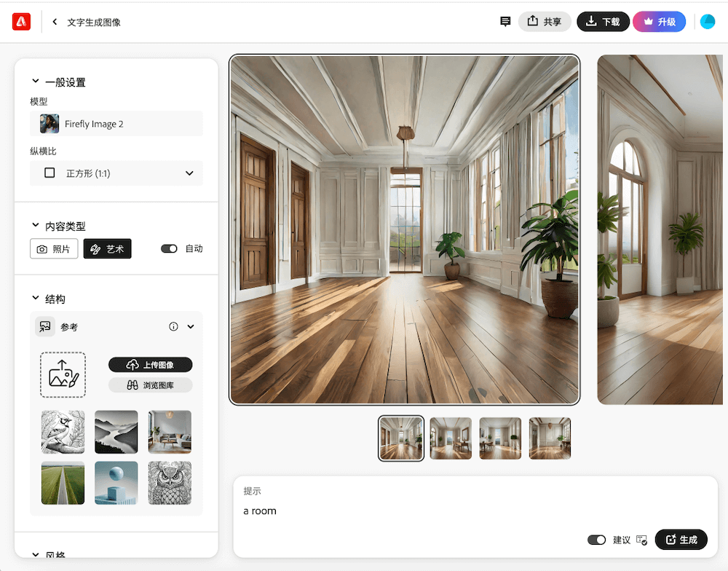This screenshot has height=571, width=728.
Task: Toggle the 自动 content type switch
Action: [x=169, y=248]
